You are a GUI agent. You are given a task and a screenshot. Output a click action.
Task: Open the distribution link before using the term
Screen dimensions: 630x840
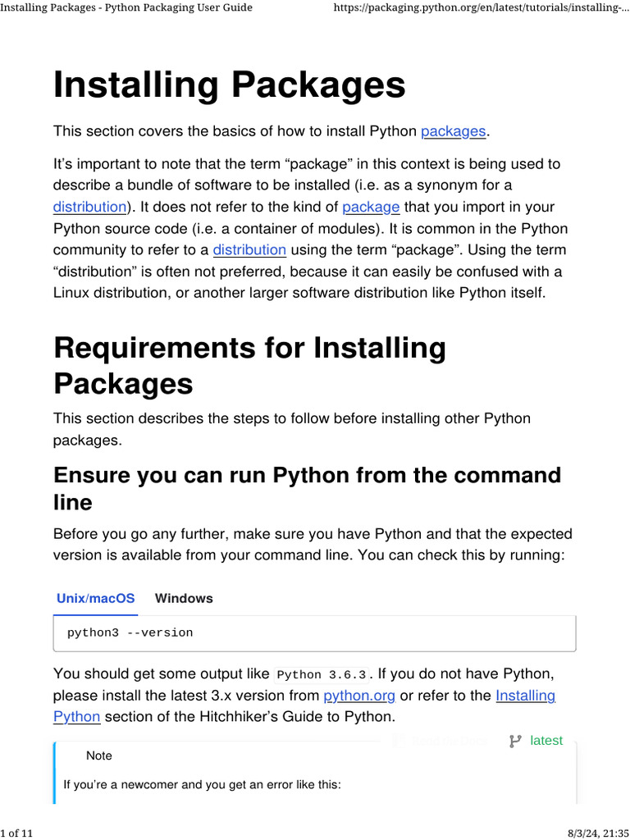click(x=249, y=249)
